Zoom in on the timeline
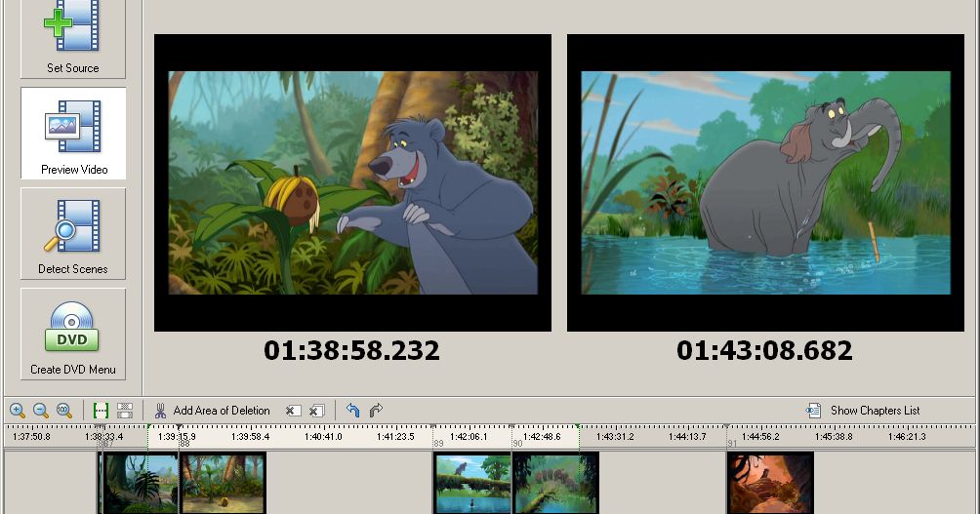 [x=18, y=411]
